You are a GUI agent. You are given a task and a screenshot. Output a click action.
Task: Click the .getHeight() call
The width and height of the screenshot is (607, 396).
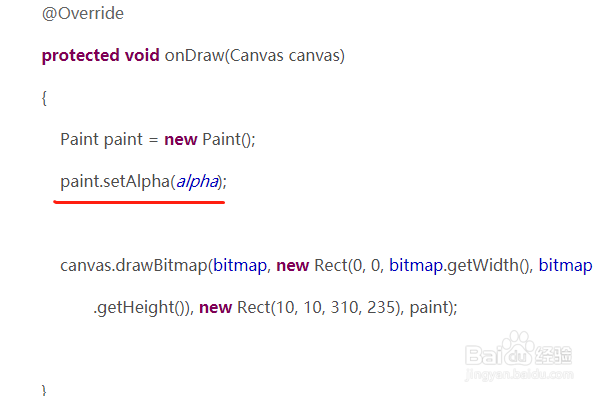point(143,308)
